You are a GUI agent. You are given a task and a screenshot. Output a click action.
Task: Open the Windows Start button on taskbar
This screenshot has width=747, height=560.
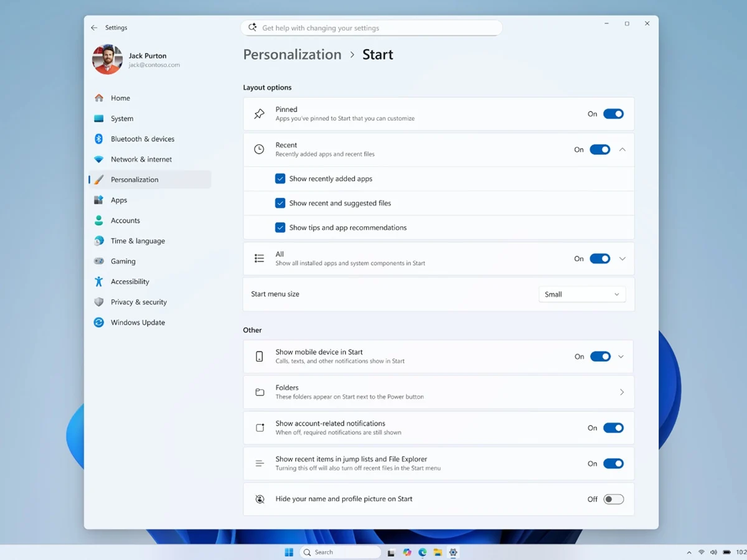click(x=289, y=552)
